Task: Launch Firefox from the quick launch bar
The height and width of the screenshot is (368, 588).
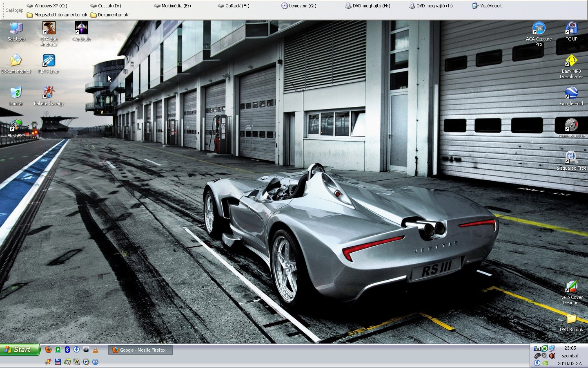Action: pyautogui.click(x=49, y=349)
